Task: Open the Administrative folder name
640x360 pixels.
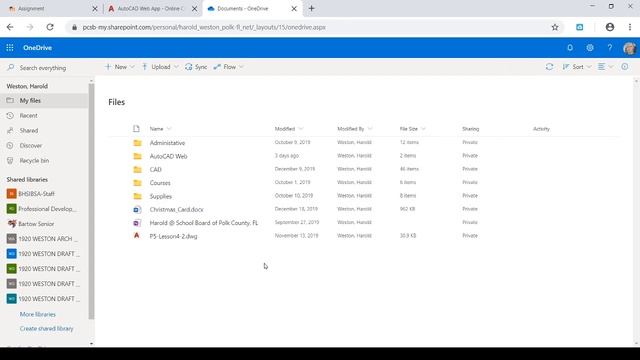Action: click(167, 143)
